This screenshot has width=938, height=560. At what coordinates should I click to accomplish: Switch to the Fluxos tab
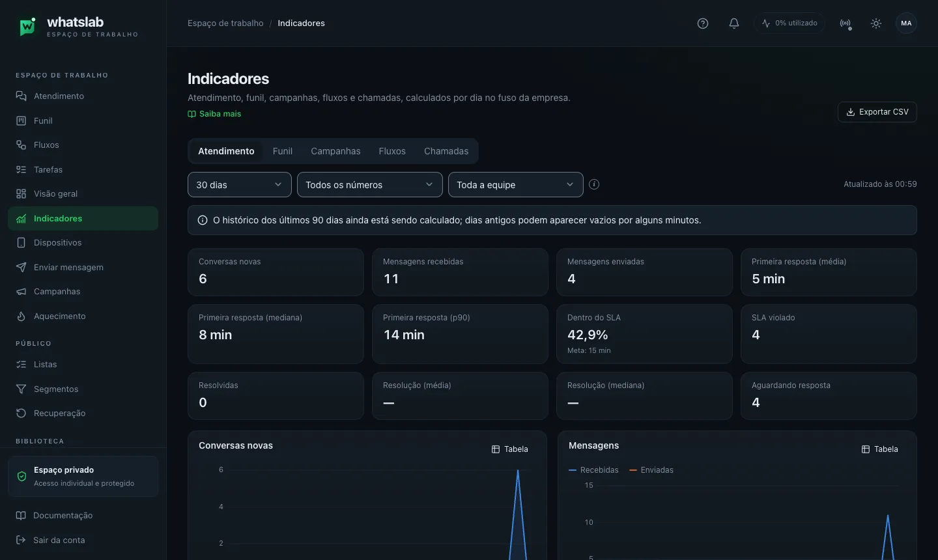pos(392,151)
